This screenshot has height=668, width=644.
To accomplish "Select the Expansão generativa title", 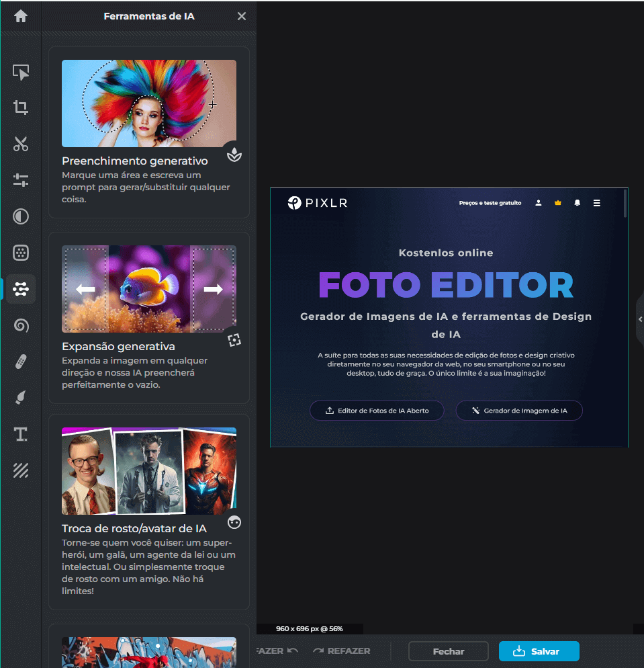I will tap(118, 346).
